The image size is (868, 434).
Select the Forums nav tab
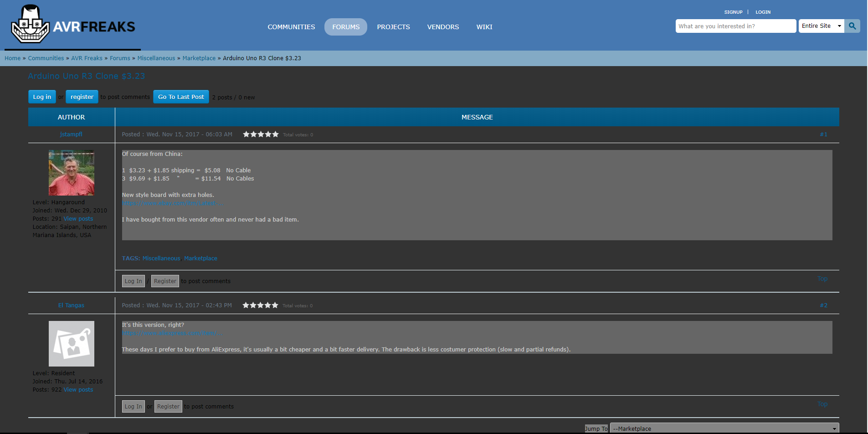click(346, 27)
